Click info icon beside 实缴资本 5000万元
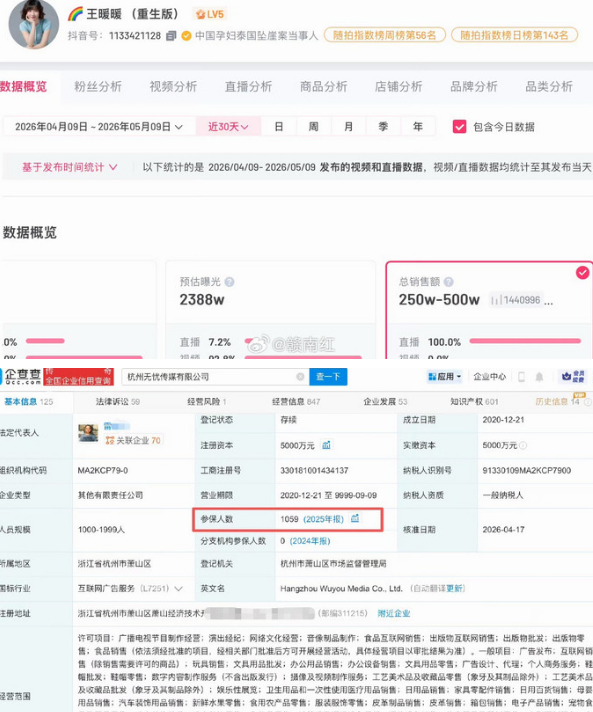Viewport: 593px width, 712px height. point(523,445)
